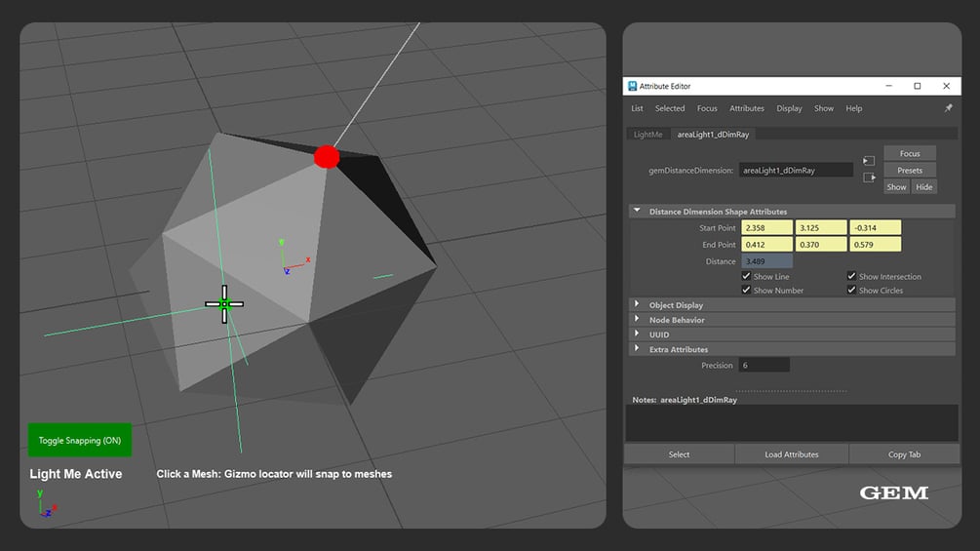Toggle the Show Circles checkbox

[x=851, y=290]
